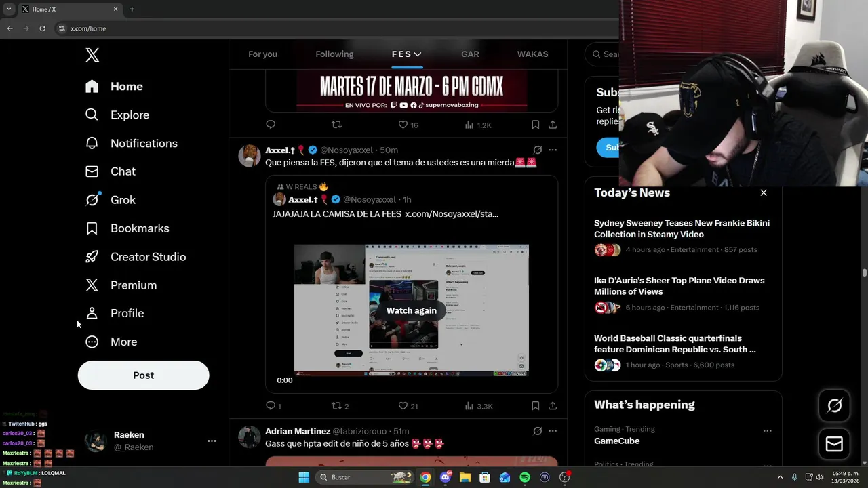The width and height of the screenshot is (868, 488).
Task: Open Adrian Martinez name link
Action: click(297, 431)
